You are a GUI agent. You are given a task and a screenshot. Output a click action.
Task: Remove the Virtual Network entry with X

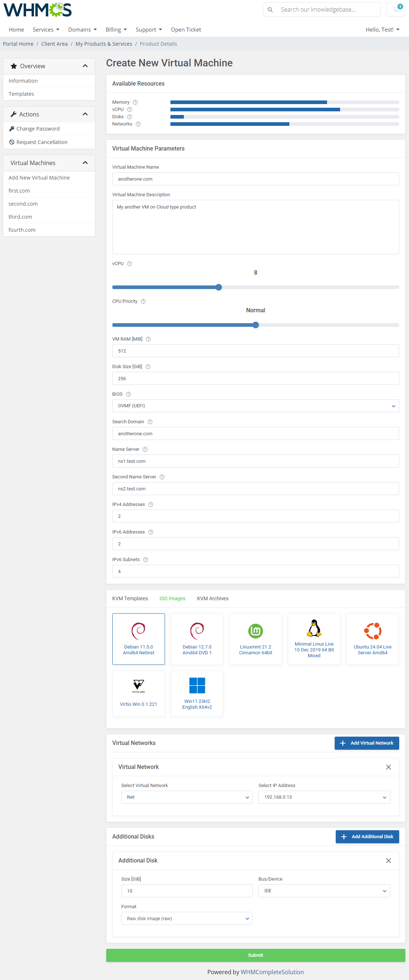pos(388,767)
